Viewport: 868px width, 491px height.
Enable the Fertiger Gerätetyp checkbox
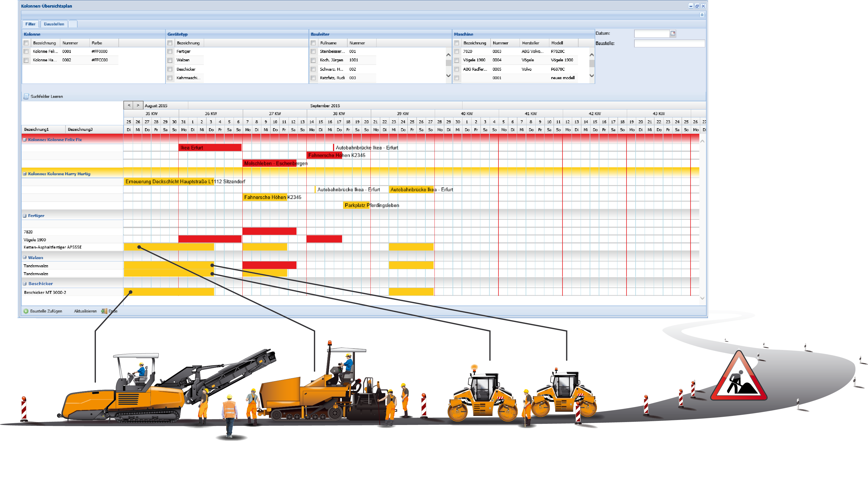(170, 52)
